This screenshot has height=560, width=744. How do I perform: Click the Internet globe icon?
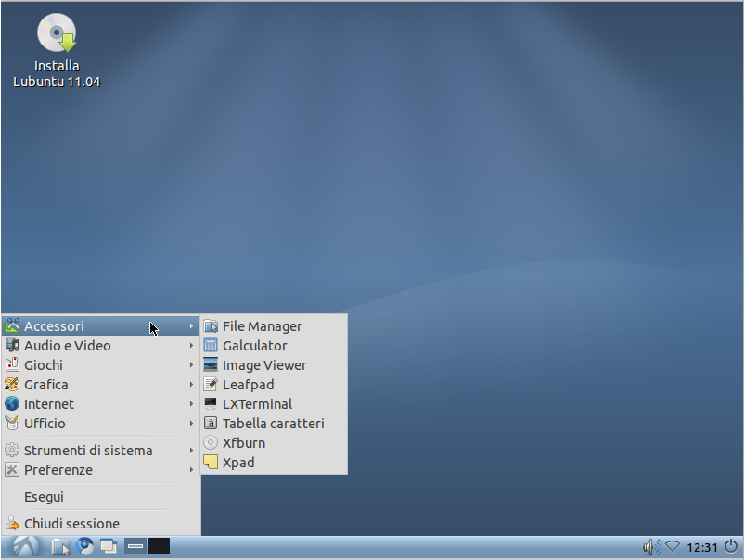click(x=12, y=404)
